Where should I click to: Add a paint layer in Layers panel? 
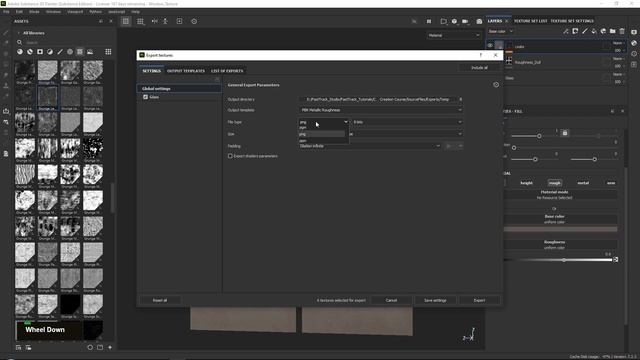585,31
